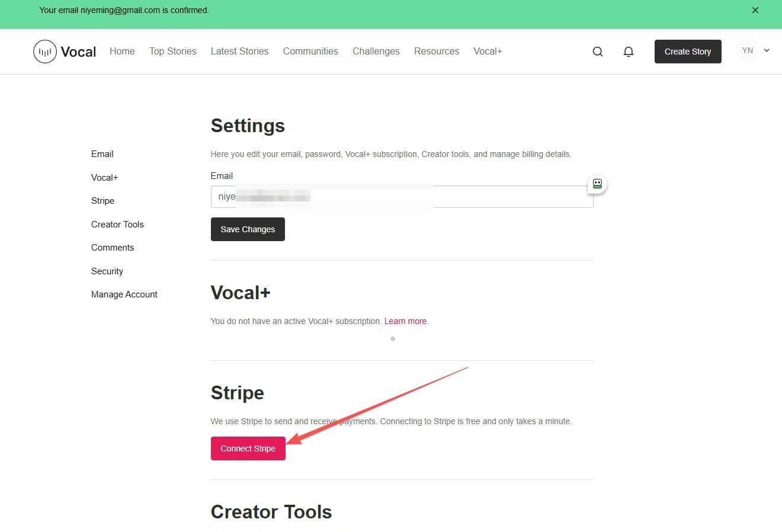Viewport: 782px width, 532px height.
Task: Click the green password manager icon in Email field
Action: [x=597, y=184]
